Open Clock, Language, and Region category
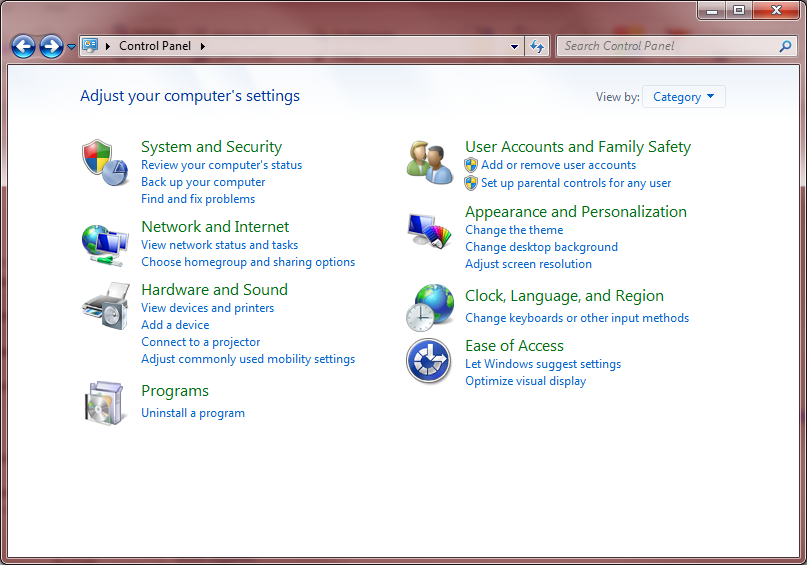This screenshot has height=565, width=807. pyautogui.click(x=565, y=296)
